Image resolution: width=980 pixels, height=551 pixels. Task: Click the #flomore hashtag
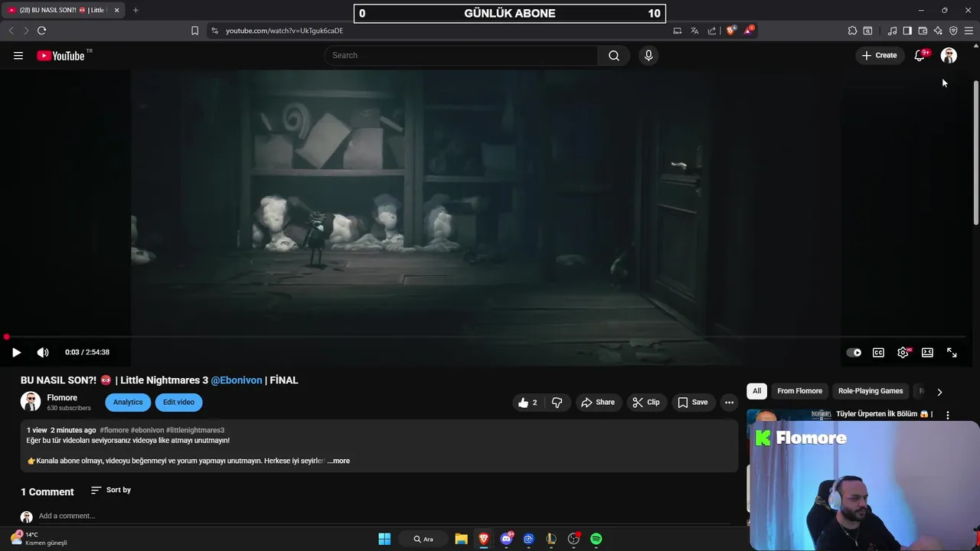(x=114, y=430)
